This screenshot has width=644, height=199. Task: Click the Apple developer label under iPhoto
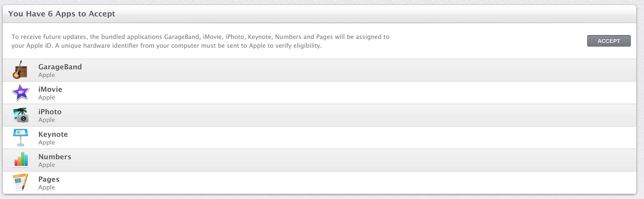coord(47,120)
